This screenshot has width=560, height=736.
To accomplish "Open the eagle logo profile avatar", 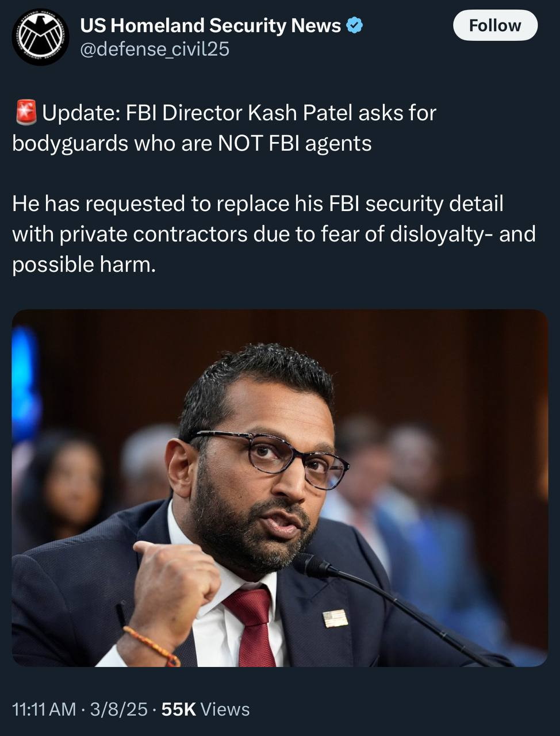I will tap(40, 37).
